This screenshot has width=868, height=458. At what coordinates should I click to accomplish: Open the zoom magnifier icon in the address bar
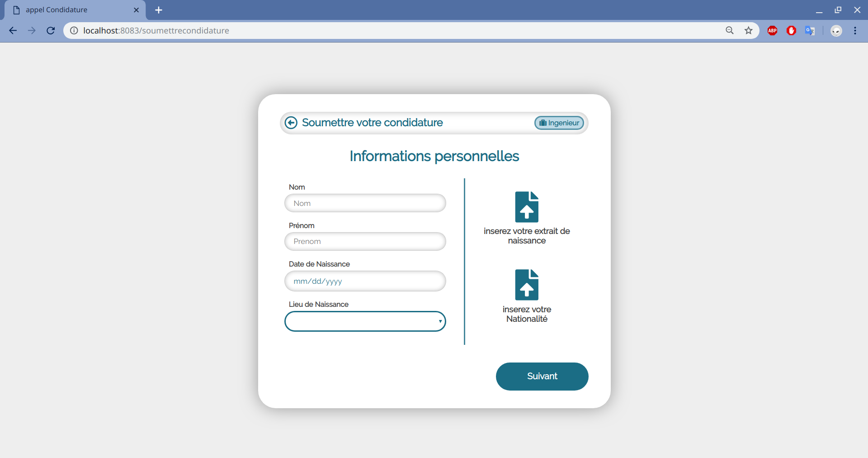click(x=730, y=30)
